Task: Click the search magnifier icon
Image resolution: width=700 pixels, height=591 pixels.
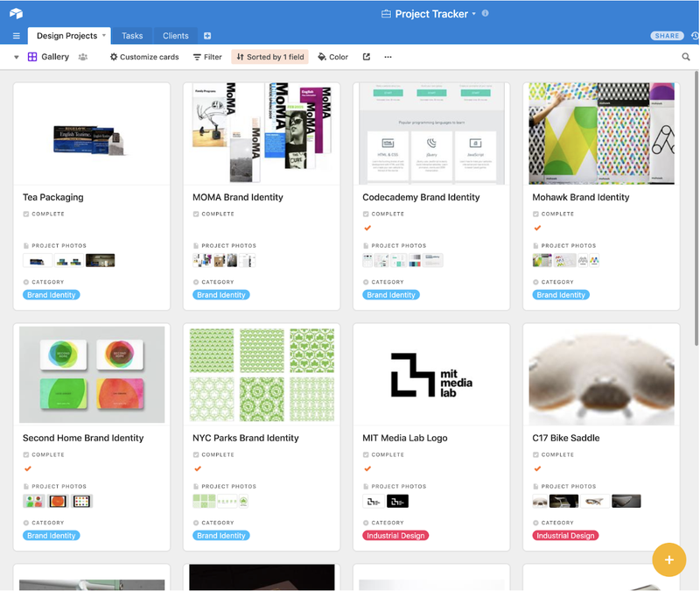Action: (x=686, y=57)
